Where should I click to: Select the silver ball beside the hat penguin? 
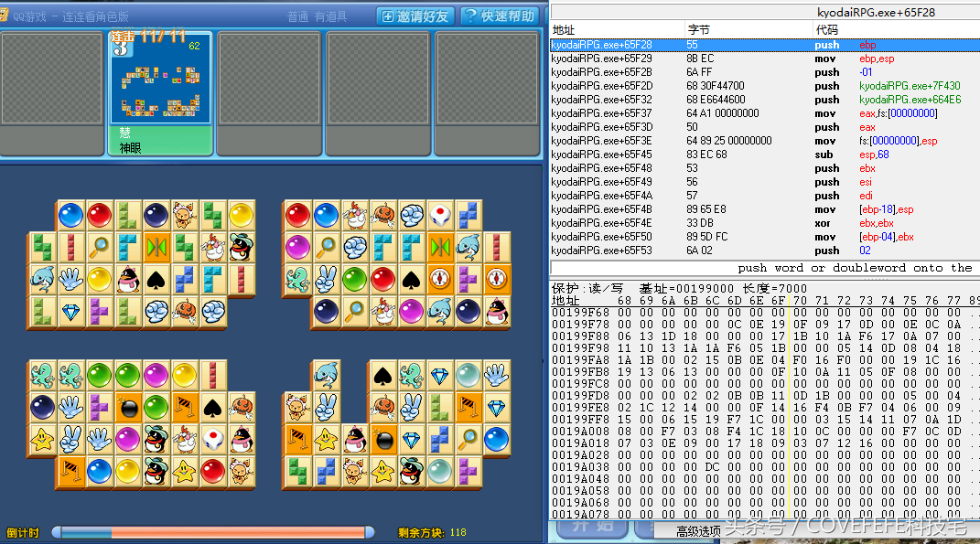[x=441, y=472]
